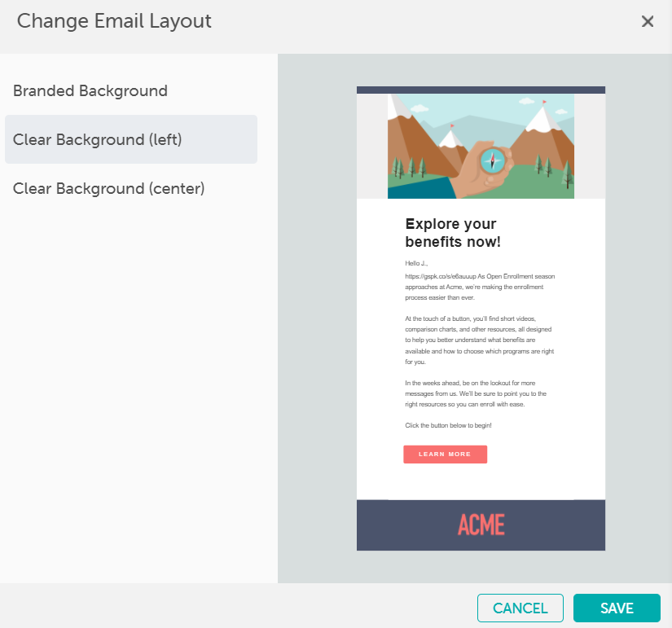Click the pine trees on the illustration's left
The image size is (672, 628).
406,168
